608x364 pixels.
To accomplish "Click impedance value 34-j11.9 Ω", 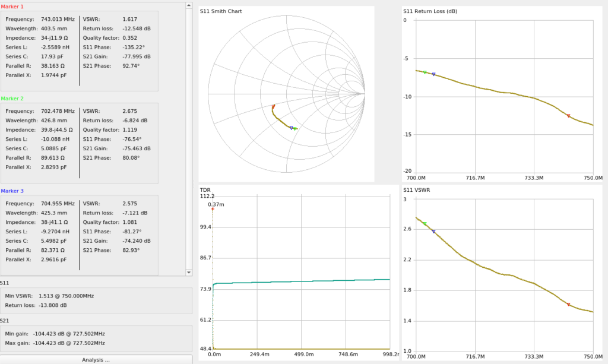I will click(54, 38).
